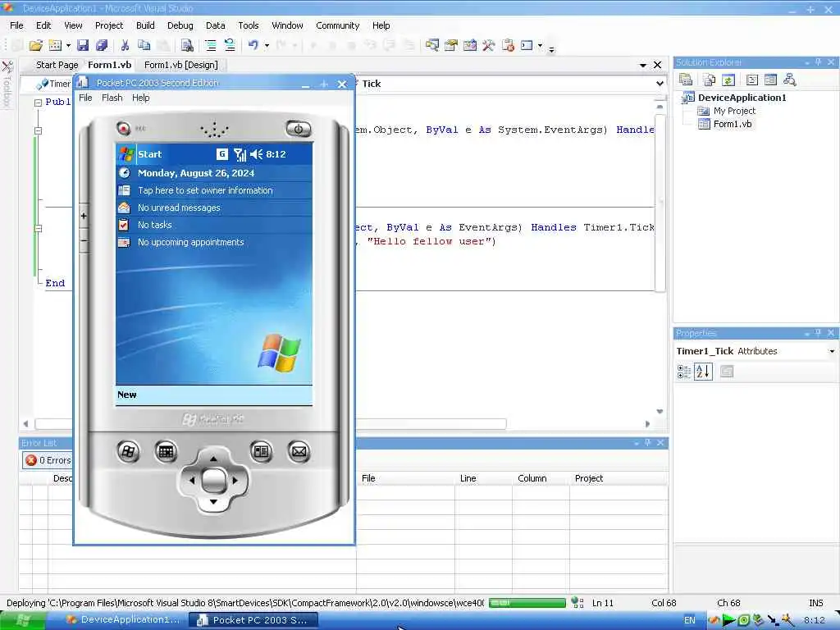Click the emulator Calendar hardware button
Screen dimensions: 840x630
[166, 452]
